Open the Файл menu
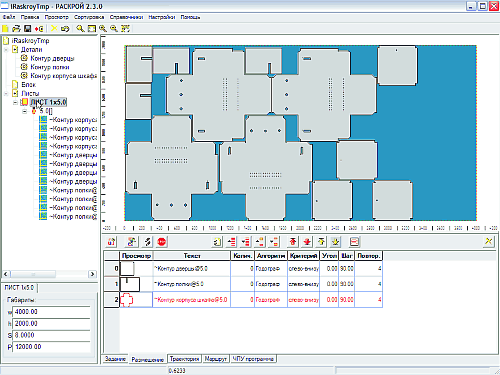Viewport: 500px width, 375px height. pos(9,17)
